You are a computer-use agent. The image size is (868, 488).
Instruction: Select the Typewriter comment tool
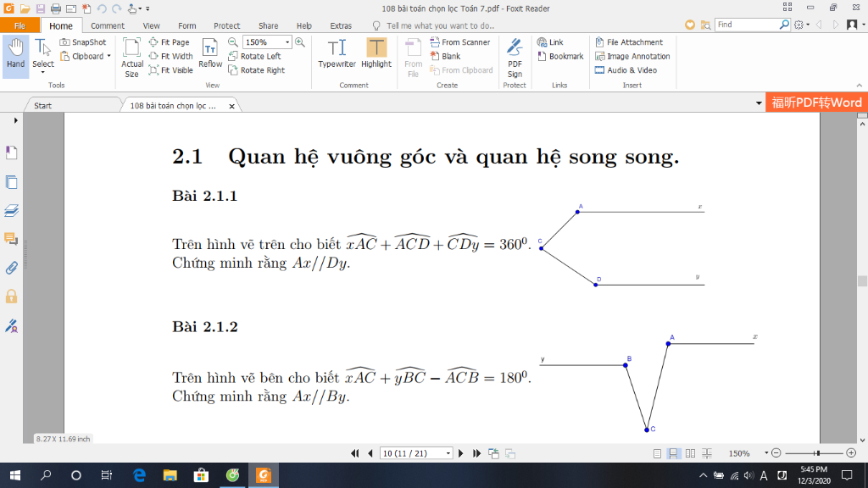[x=337, y=53]
